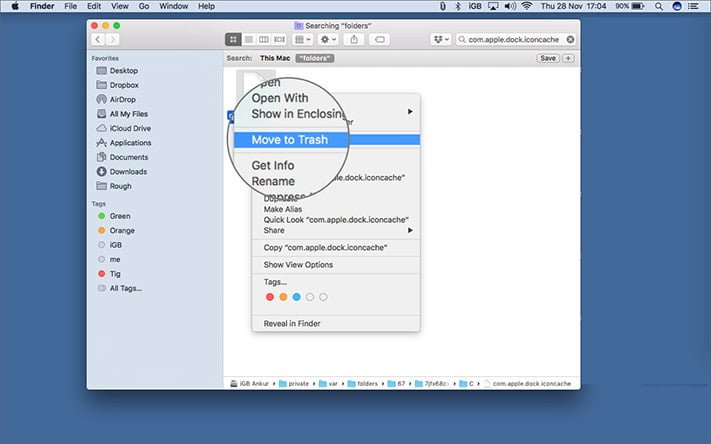This screenshot has width=711, height=444.
Task: Click the Save search button
Action: [548, 58]
